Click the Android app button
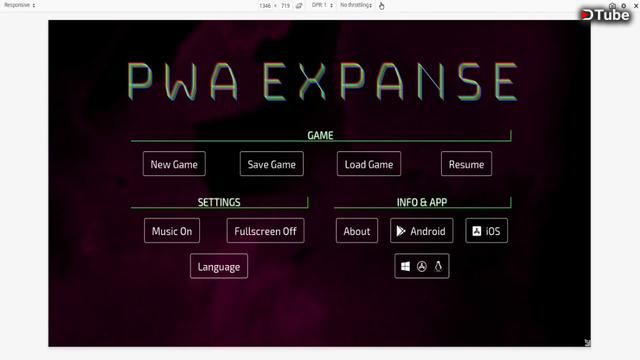640x360 pixels. pos(422,231)
